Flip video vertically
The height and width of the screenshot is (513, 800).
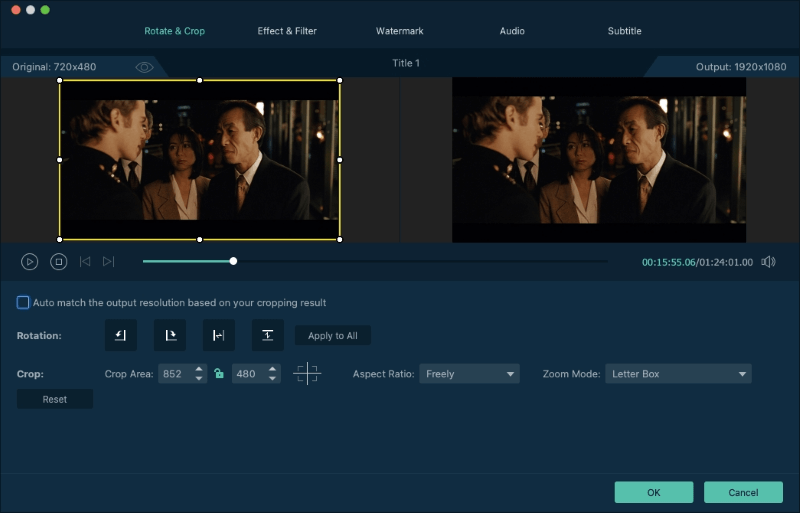268,335
